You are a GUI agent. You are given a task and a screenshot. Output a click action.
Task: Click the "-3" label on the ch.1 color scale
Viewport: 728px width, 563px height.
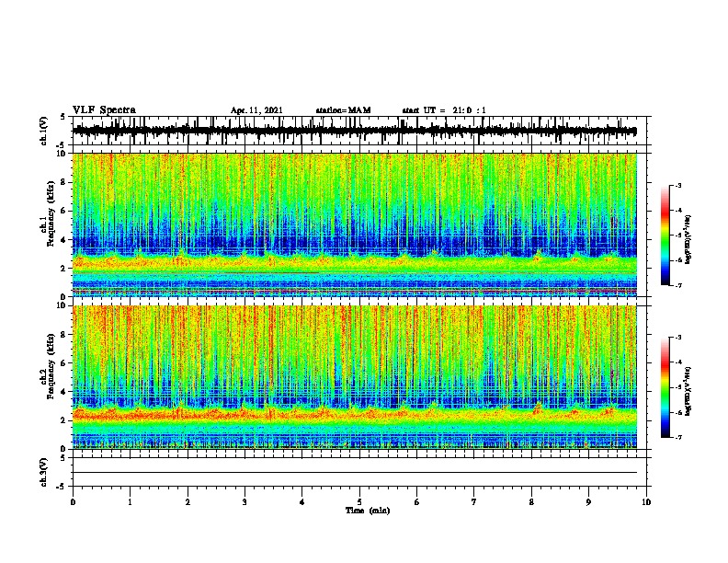point(677,185)
